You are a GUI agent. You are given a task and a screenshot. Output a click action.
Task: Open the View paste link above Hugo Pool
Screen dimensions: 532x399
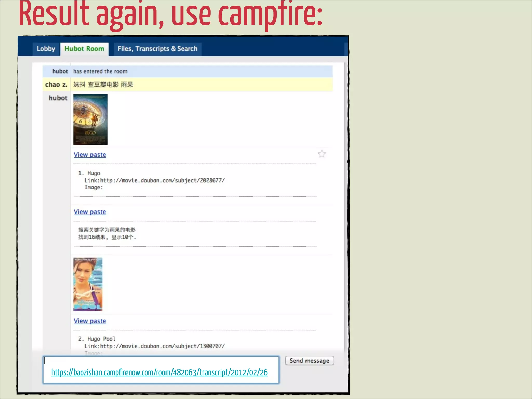(90, 321)
